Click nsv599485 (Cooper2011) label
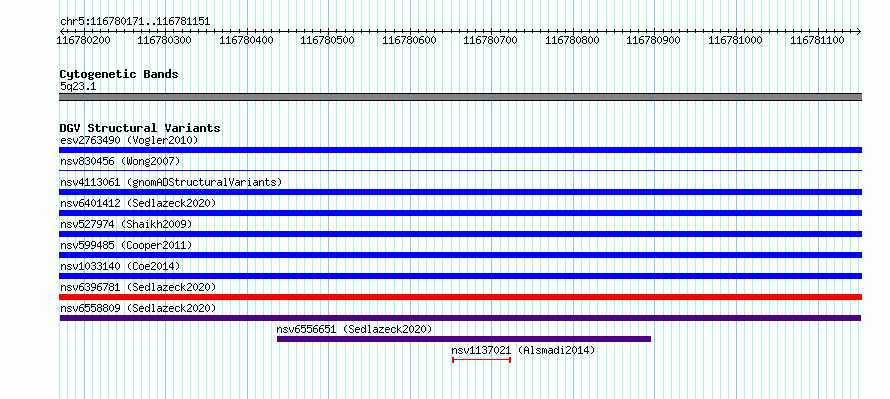Viewport: 890px width, 399px height. pos(126,245)
